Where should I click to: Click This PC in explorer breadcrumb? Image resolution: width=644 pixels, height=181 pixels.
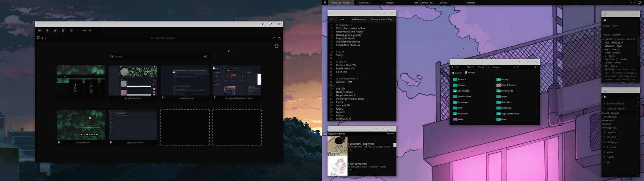(x=470, y=67)
